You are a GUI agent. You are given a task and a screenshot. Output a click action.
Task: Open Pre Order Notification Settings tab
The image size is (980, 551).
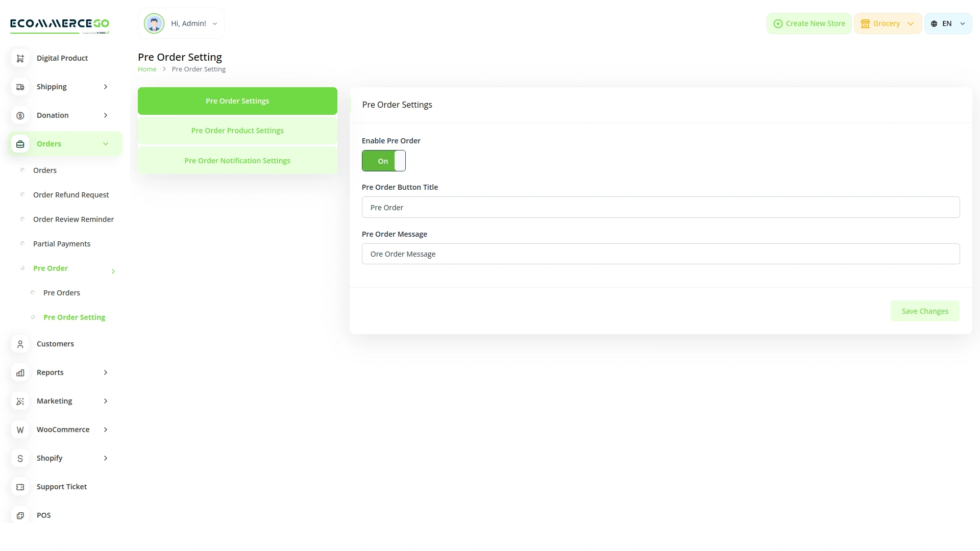[x=237, y=160]
